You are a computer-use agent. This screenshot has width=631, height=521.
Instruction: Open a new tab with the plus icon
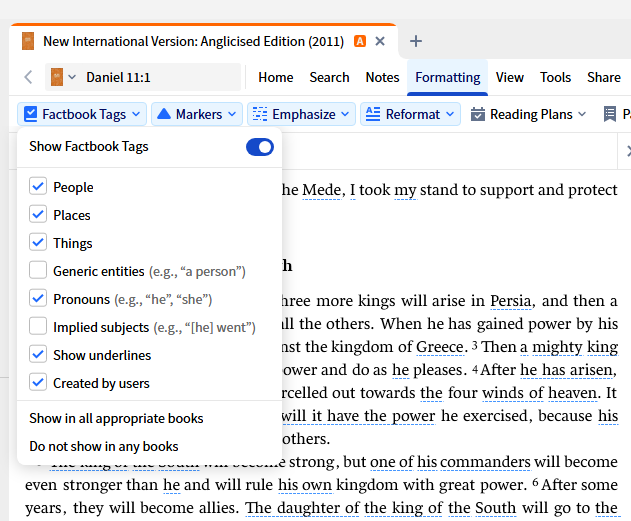coord(416,41)
